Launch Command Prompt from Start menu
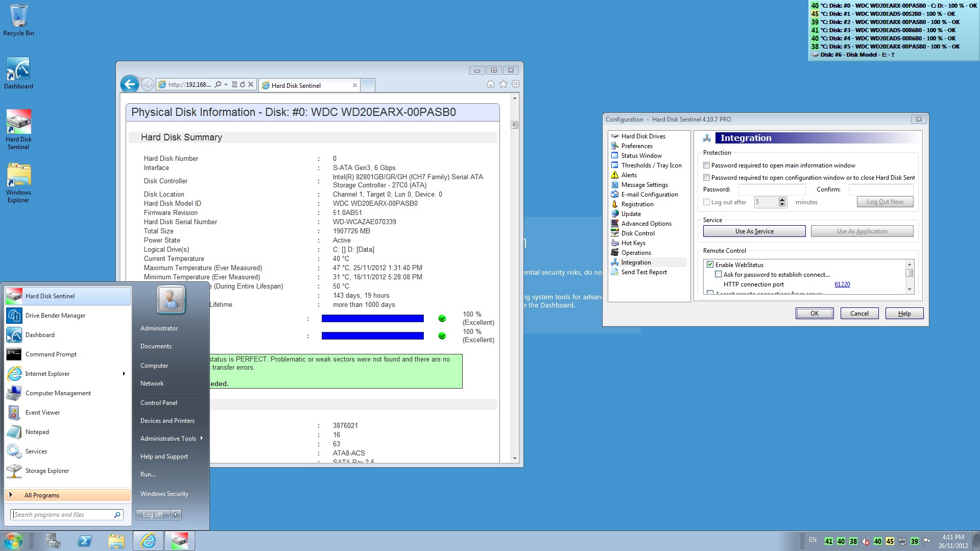The height and width of the screenshot is (551, 980). tap(68, 354)
